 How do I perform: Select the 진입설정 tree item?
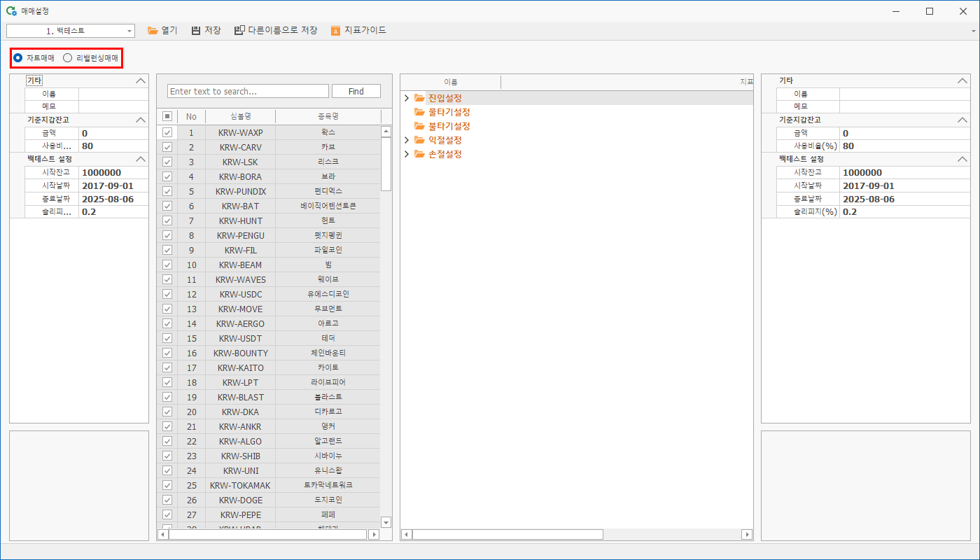coord(445,98)
